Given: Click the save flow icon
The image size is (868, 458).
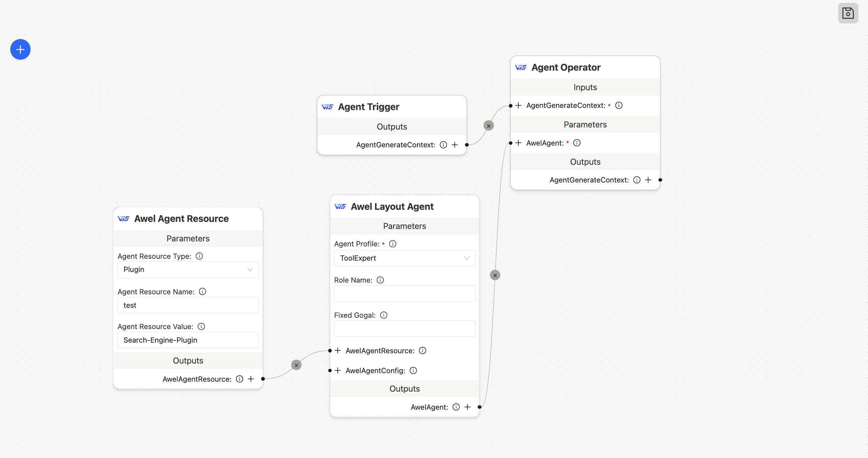Looking at the screenshot, I should (848, 13).
